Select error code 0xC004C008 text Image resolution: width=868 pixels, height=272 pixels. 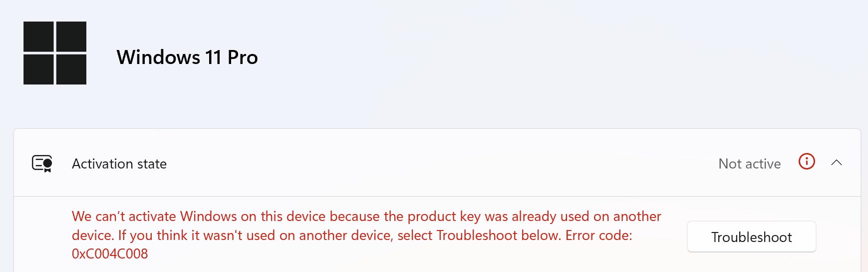pyautogui.click(x=110, y=254)
